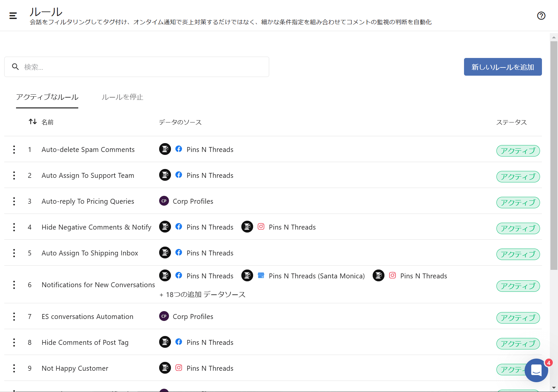Viewport: 558px width, 392px height.
Task: Click active status badge for Auto Assign To Shipping Inbox
Action: click(x=518, y=254)
